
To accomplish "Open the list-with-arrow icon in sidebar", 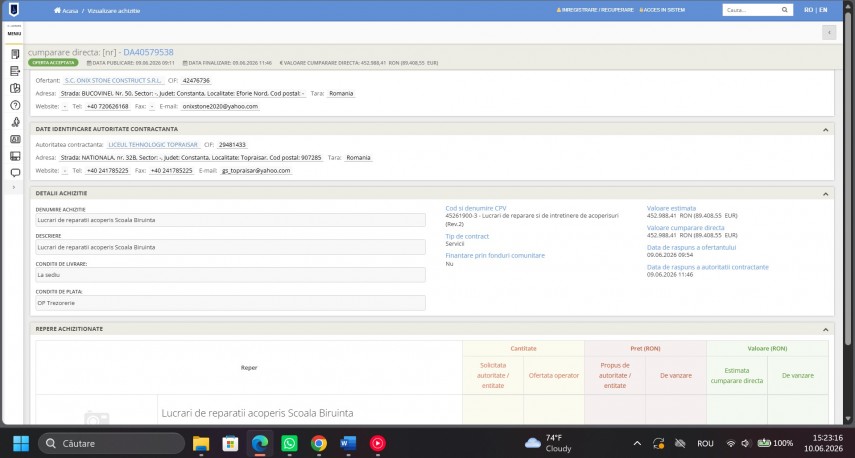I will coord(15,71).
